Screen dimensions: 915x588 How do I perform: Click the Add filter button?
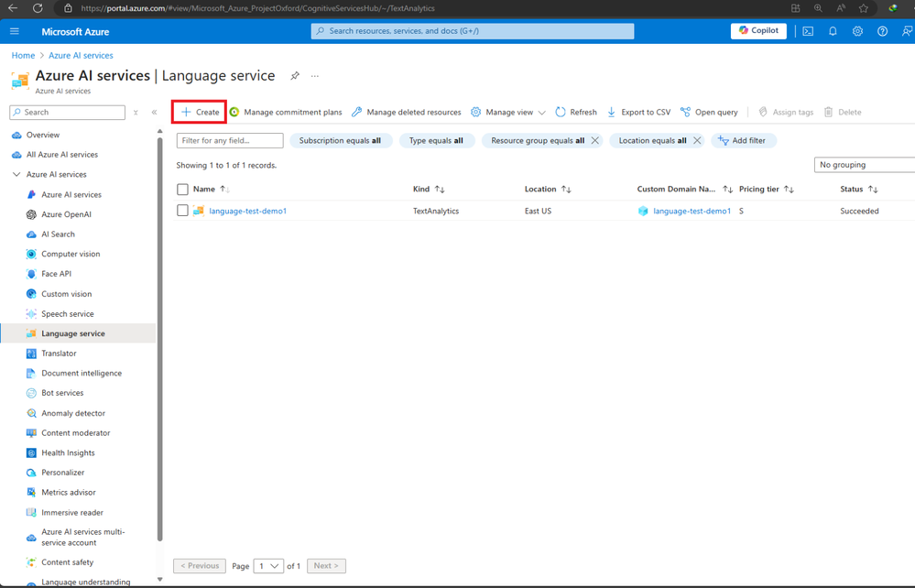pyautogui.click(x=744, y=140)
